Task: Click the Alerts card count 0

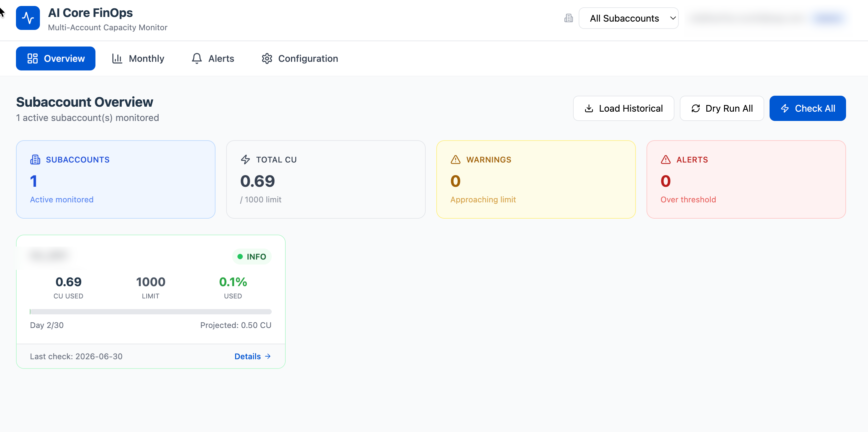Action: pyautogui.click(x=665, y=181)
